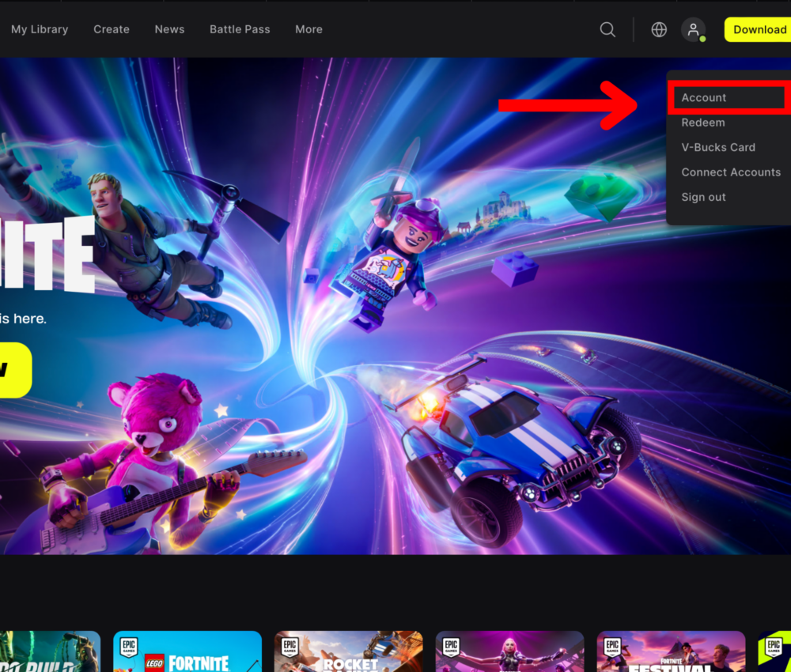
Task: Select V-Bucks Card from the menu
Action: tap(718, 147)
